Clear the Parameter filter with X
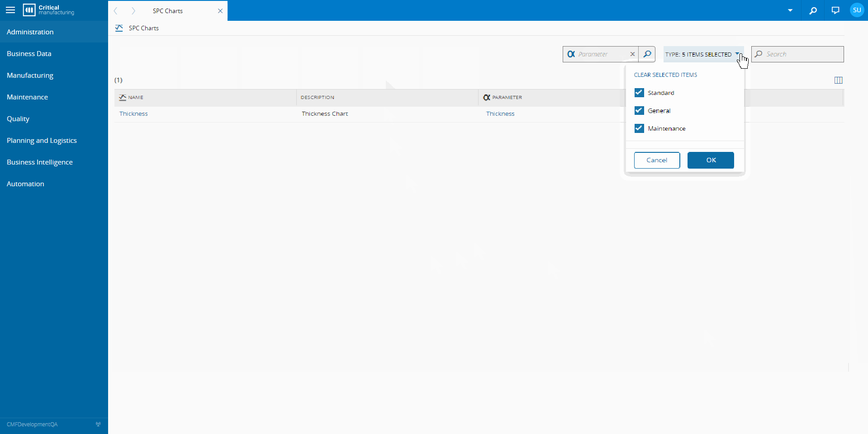Viewport: 868px width, 434px height. tap(632, 54)
